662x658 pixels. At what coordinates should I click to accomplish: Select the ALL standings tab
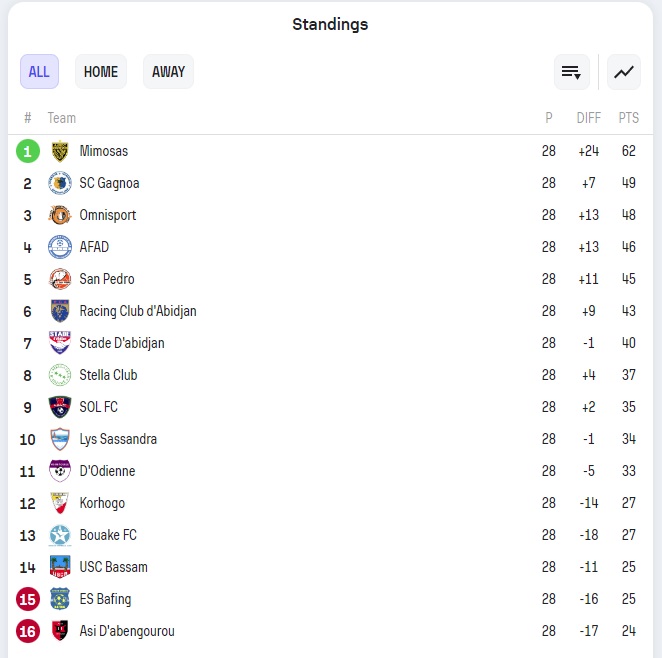tap(39, 72)
